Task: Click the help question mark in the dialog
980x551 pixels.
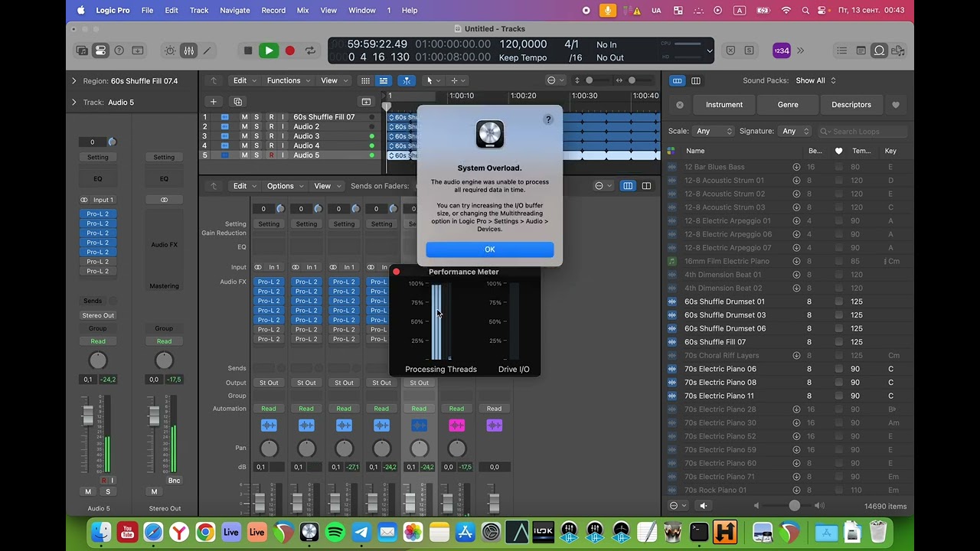Action: 548,119
